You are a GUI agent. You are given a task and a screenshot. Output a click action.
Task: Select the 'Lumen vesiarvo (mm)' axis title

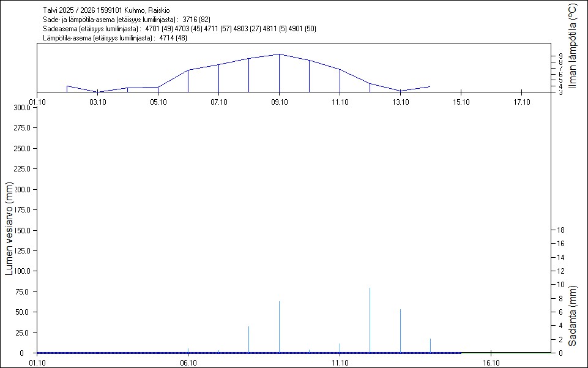point(9,229)
